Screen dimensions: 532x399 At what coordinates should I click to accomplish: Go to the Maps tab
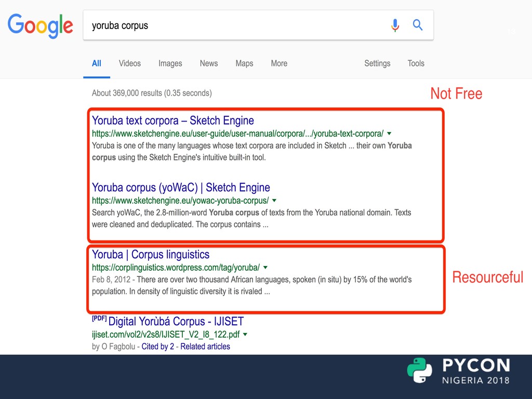pos(244,63)
